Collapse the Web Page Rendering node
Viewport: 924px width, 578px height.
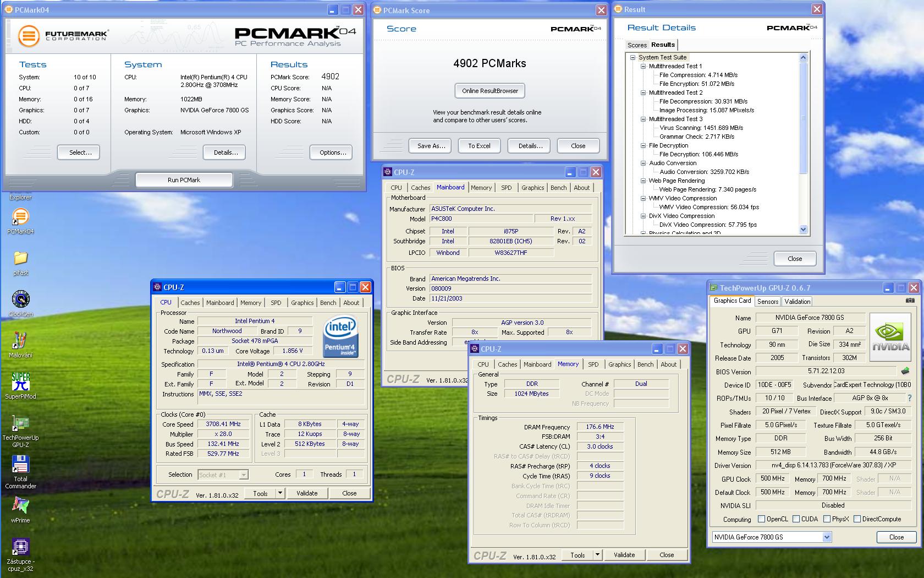(x=643, y=181)
